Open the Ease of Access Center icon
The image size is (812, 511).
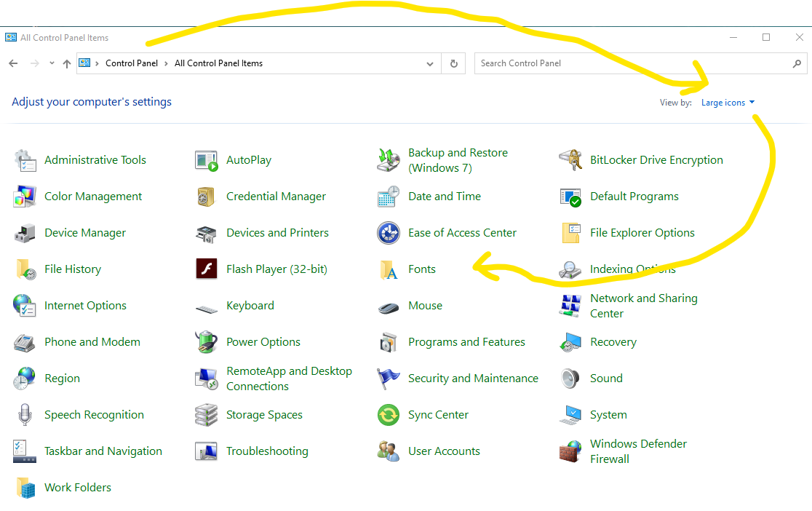pos(389,233)
